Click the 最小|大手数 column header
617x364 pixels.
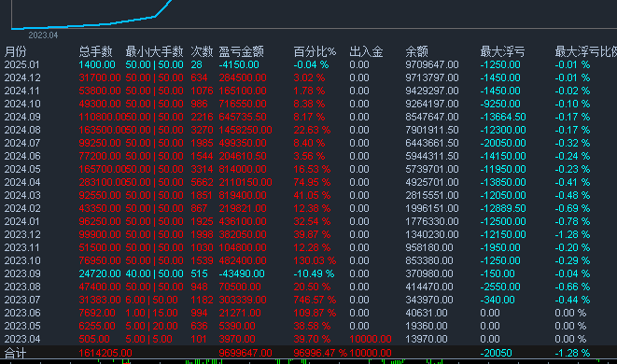155,51
